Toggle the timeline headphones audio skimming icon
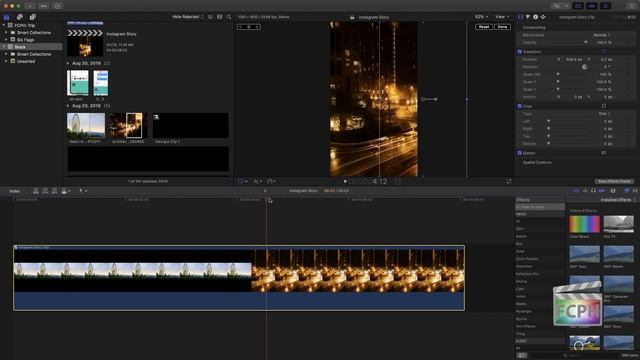The width and height of the screenshot is (640, 360). 593,191
